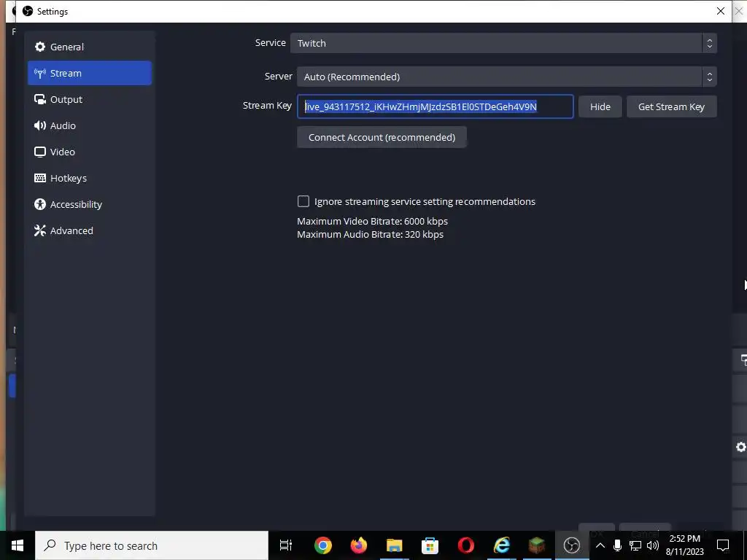The width and height of the screenshot is (747, 560).
Task: Open the volume tray icon
Action: coord(653,545)
